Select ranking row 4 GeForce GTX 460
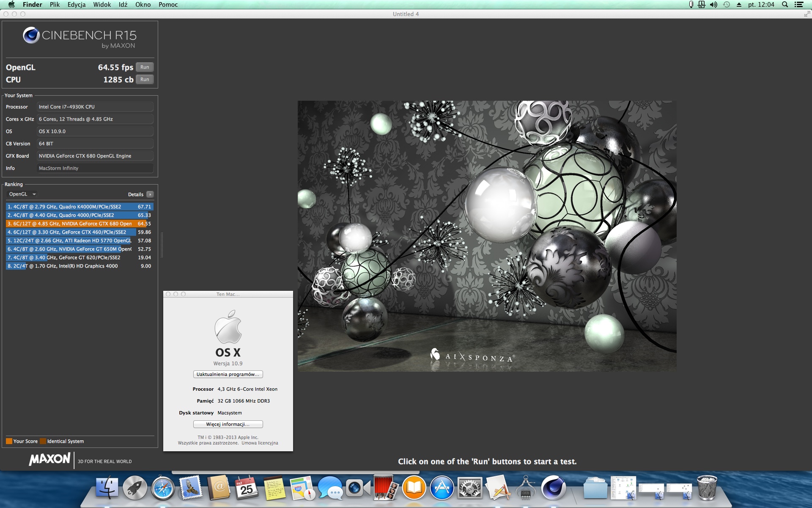The image size is (812, 508). pyautogui.click(x=80, y=232)
